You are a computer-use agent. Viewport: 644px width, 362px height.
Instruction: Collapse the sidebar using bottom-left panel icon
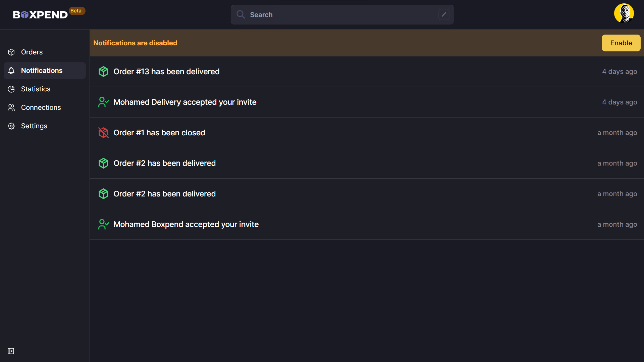11,351
